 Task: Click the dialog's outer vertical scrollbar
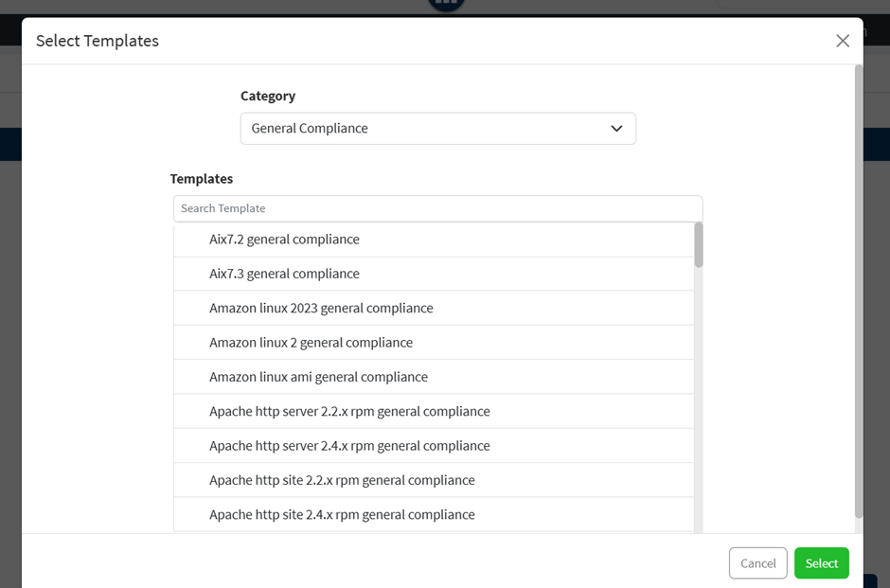coord(858,292)
